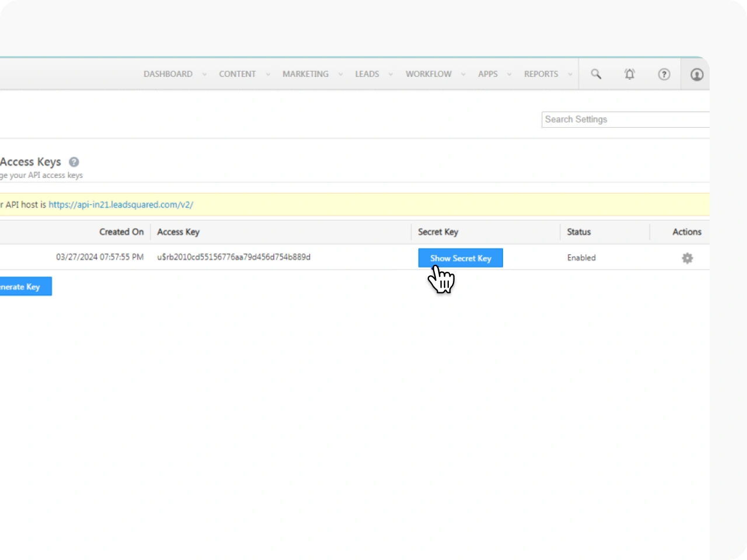Open the help question mark in navbar
Screen dimensions: 747x560
click(664, 74)
